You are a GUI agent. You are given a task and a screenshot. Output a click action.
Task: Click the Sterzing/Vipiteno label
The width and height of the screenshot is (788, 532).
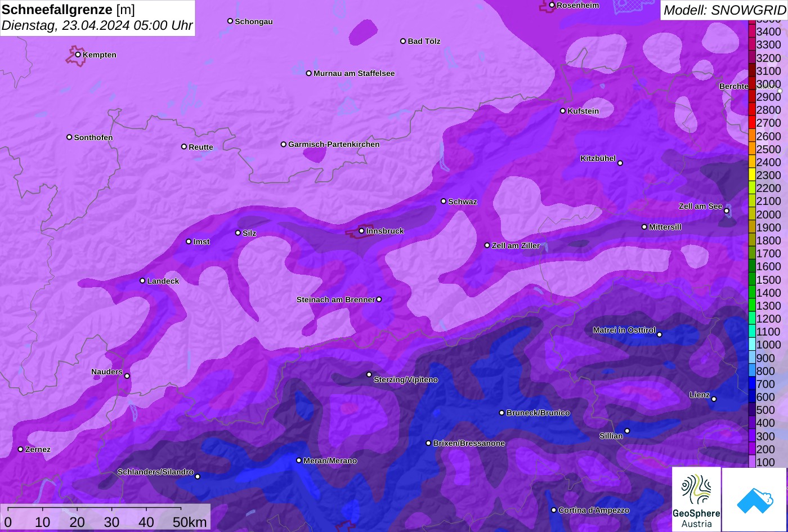406,380
